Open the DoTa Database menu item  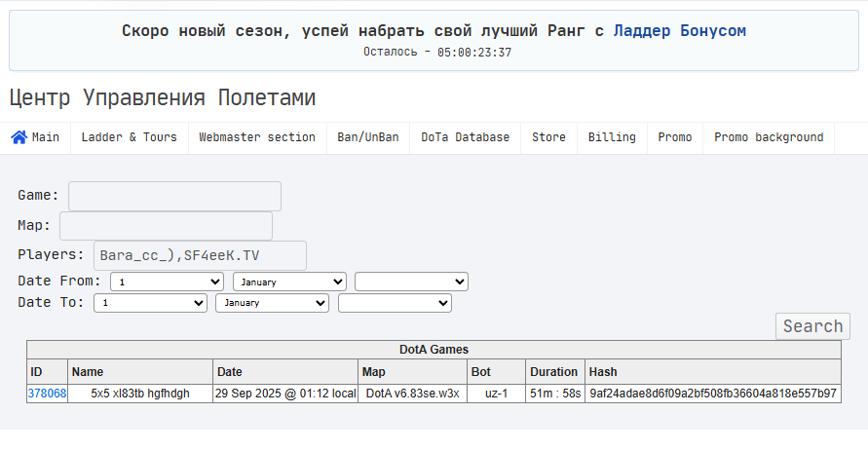tap(465, 137)
